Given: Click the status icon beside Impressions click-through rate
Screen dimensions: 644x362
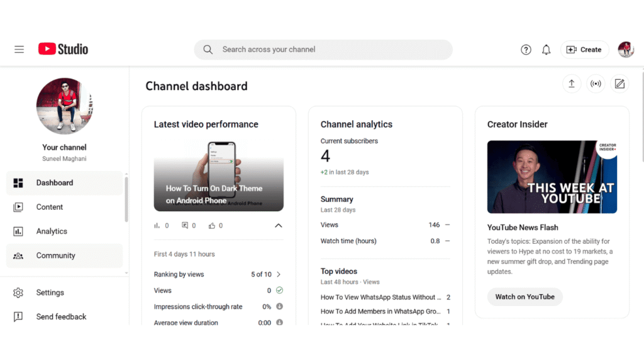Looking at the screenshot, I should (279, 306).
